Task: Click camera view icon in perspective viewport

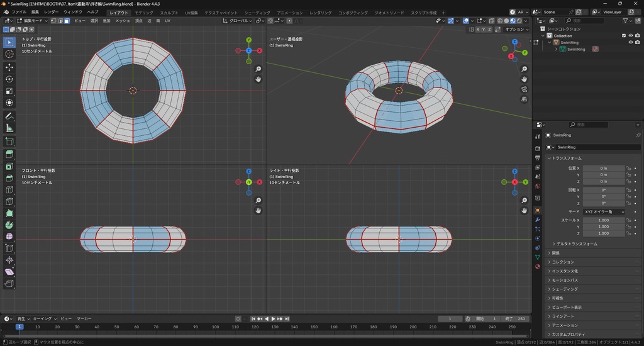Action: click(525, 89)
